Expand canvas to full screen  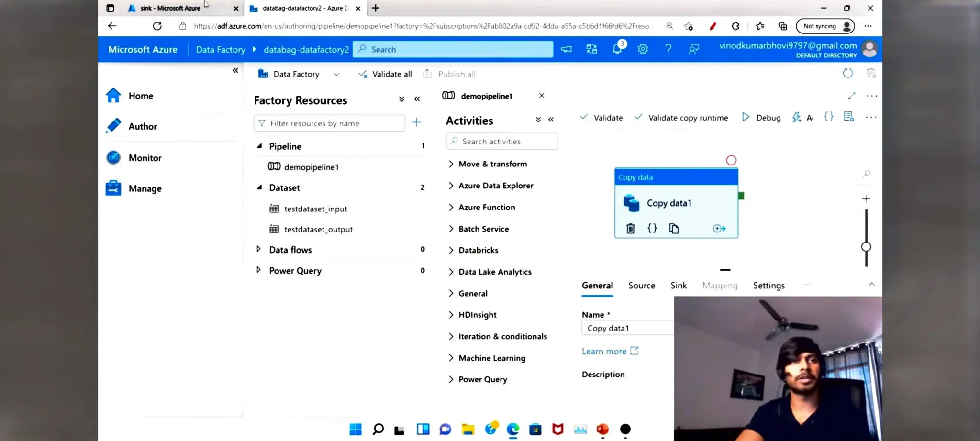tap(852, 96)
